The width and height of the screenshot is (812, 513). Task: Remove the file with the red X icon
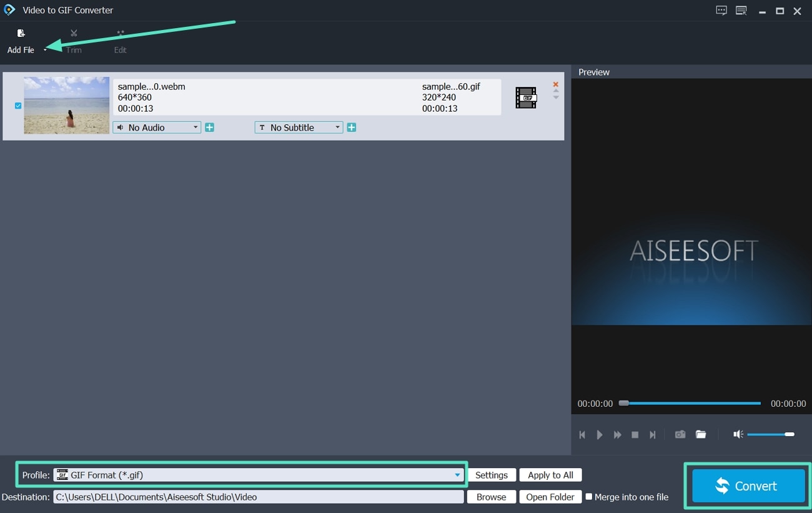pyautogui.click(x=555, y=84)
